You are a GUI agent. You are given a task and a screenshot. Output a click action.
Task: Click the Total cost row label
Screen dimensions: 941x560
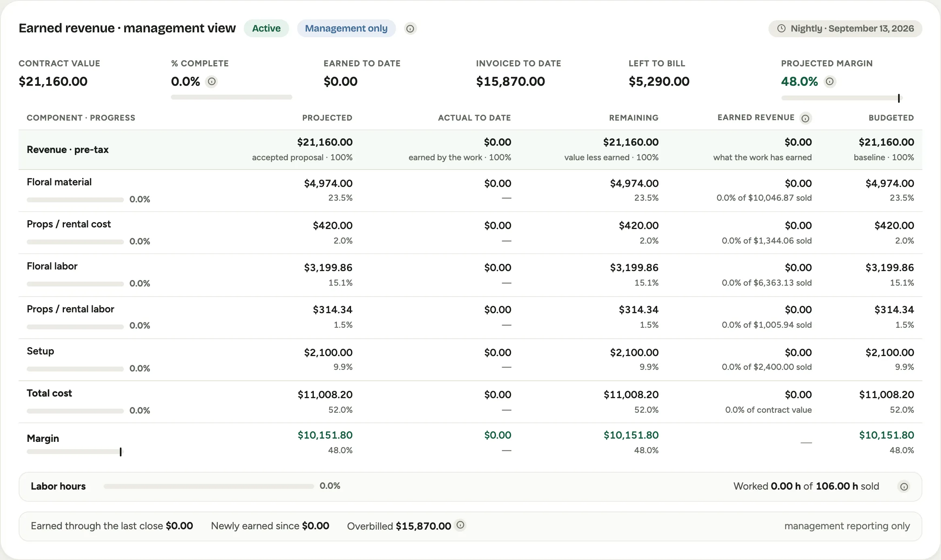[x=49, y=393]
